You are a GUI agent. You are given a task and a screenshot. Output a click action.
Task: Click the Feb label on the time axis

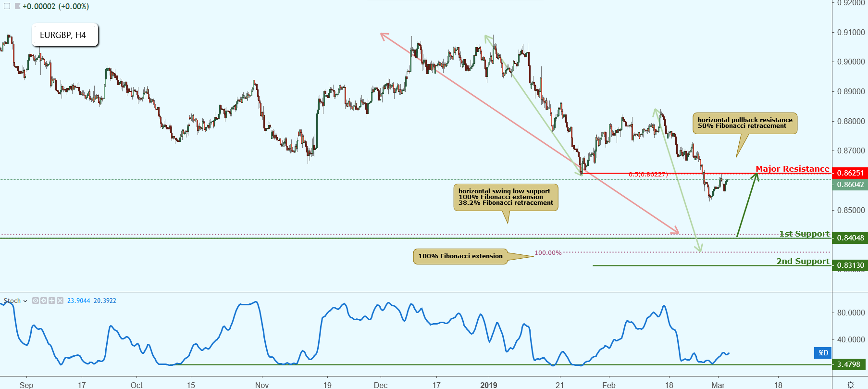click(x=609, y=385)
